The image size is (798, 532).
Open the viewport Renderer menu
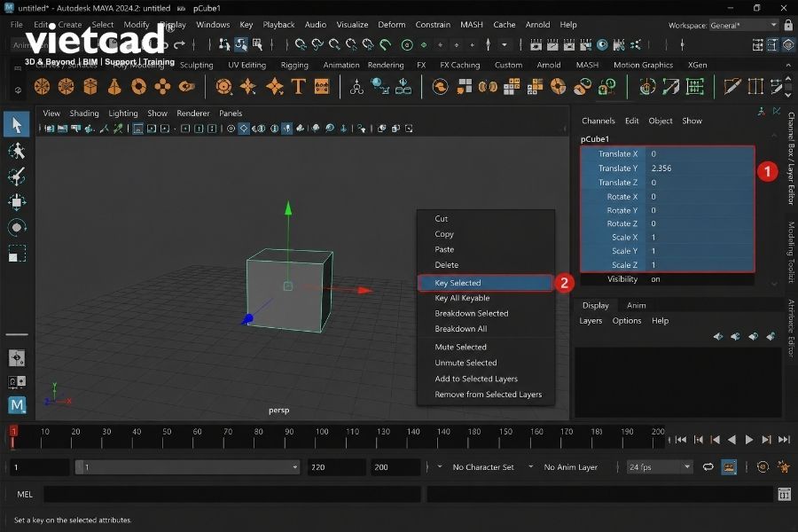pyautogui.click(x=193, y=113)
